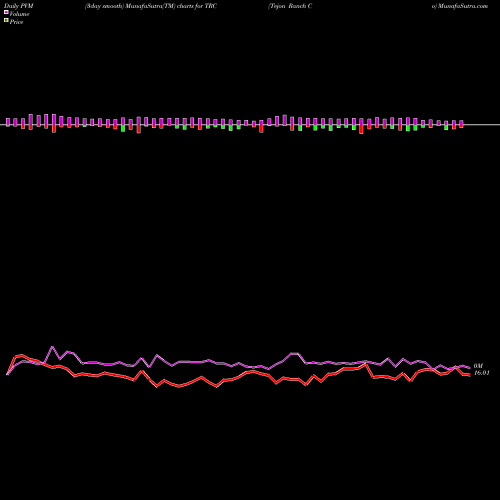Click the Daily PVM title text
Image resolution: width=500 pixels, height=500 pixels.
[19, 6]
